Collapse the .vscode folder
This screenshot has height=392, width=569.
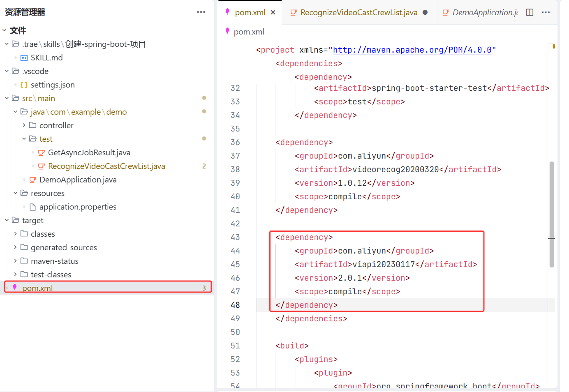7,71
